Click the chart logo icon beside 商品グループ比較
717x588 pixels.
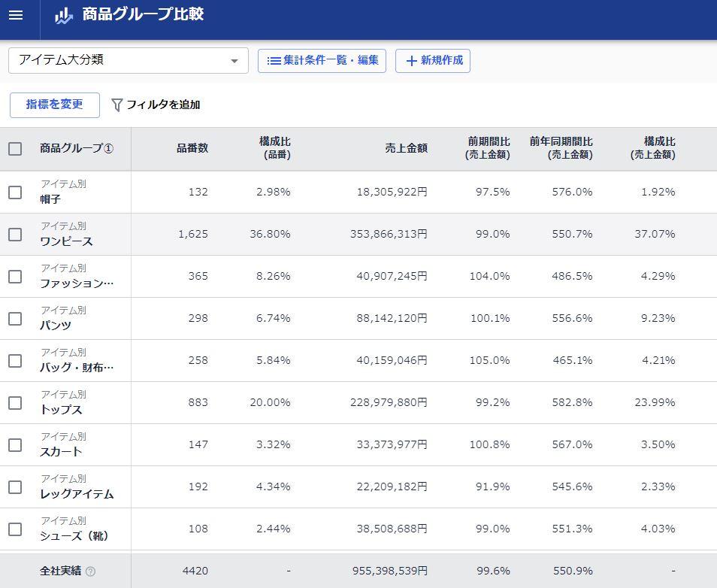(x=64, y=16)
